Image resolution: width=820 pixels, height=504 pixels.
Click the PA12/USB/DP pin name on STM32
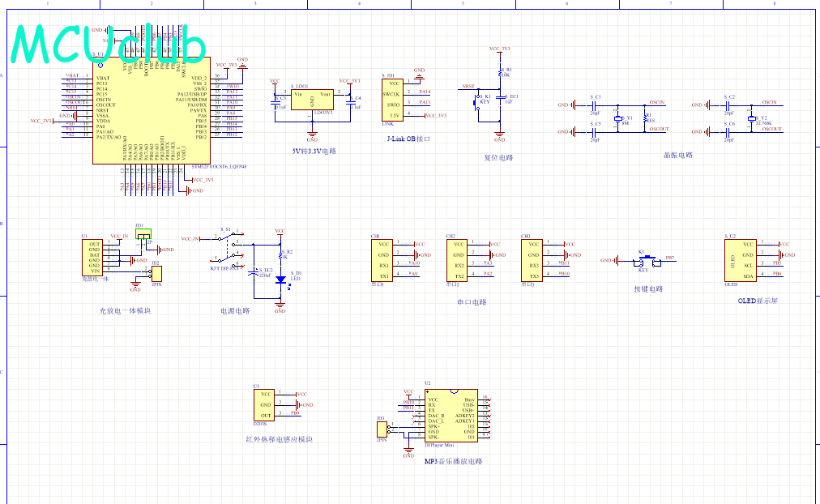(x=192, y=94)
